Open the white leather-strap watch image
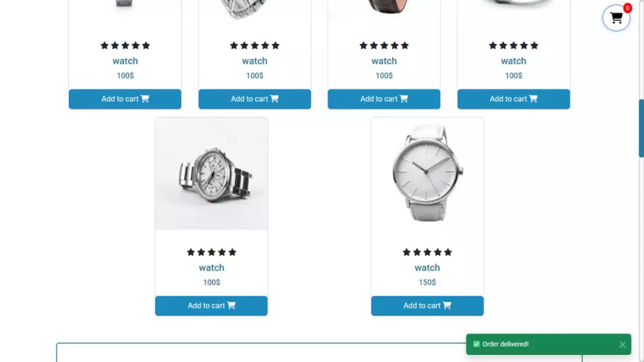 tap(427, 174)
